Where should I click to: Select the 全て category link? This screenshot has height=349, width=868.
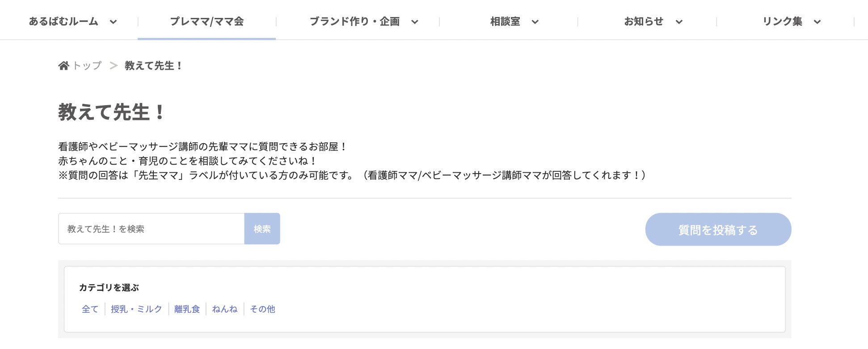coord(90,309)
